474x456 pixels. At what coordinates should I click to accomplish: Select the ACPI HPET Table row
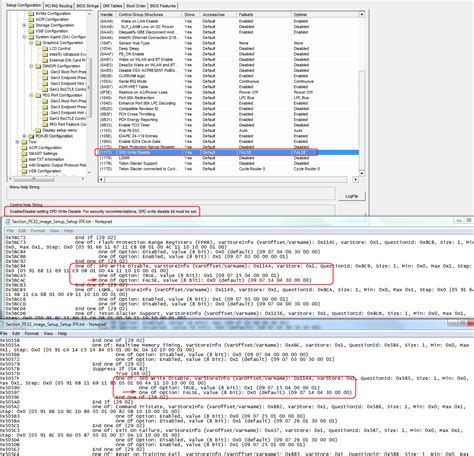click(x=229, y=87)
